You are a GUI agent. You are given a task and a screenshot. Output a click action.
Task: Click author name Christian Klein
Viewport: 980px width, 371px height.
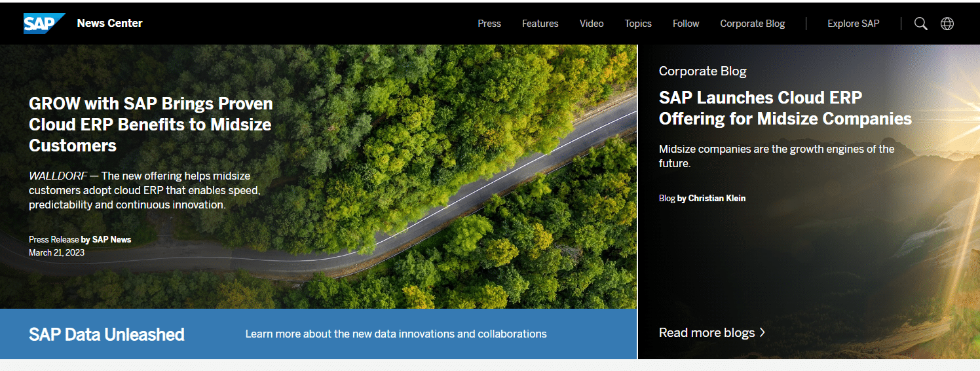point(717,198)
